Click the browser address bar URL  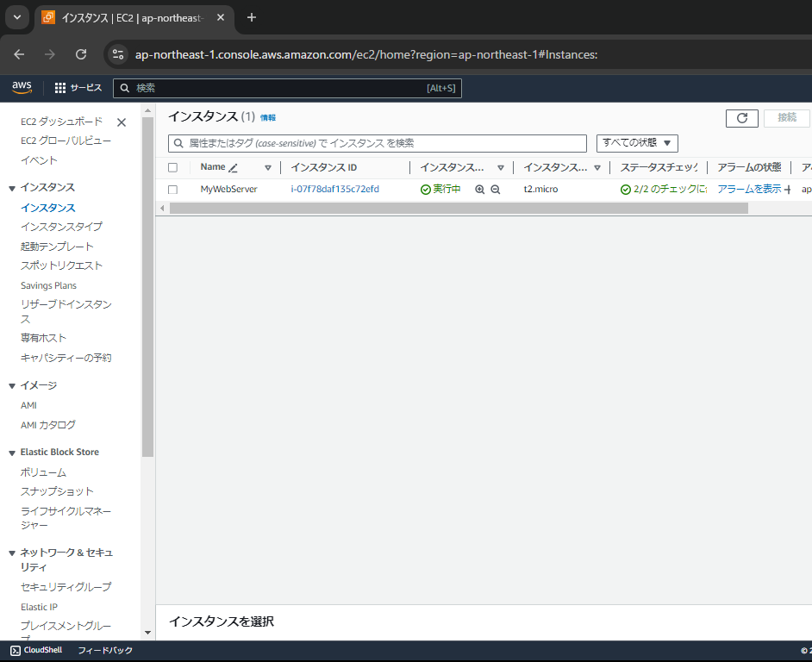point(366,54)
